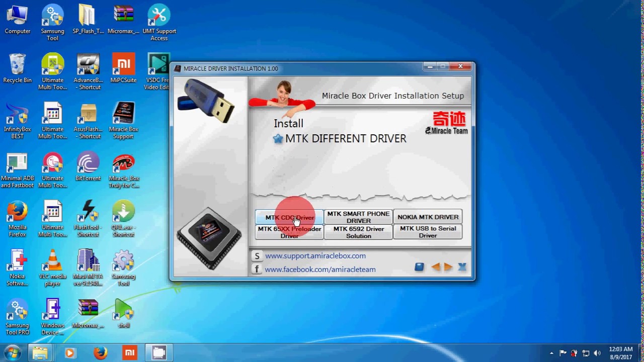Viewport: 644px width, 362px height.
Task: Choose MTK USB to Serial Driver
Action: tap(428, 232)
